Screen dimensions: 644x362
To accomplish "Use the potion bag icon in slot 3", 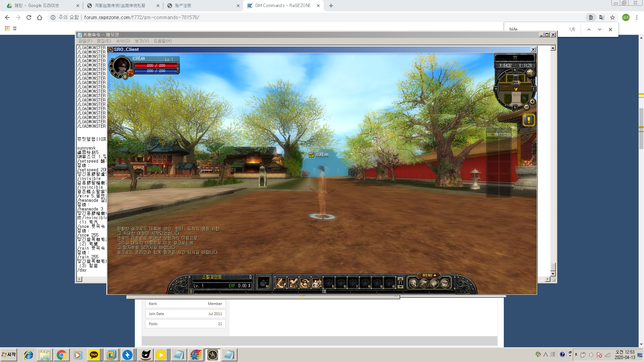I will [x=305, y=283].
